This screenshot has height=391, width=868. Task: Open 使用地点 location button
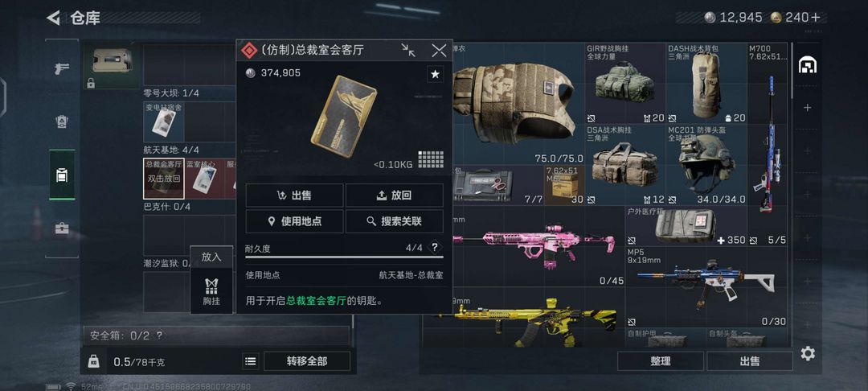(294, 221)
